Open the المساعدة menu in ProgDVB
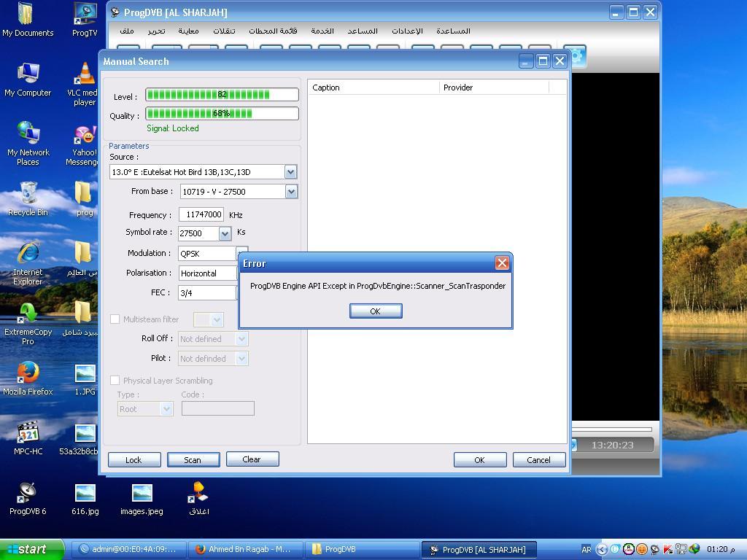 point(453,31)
